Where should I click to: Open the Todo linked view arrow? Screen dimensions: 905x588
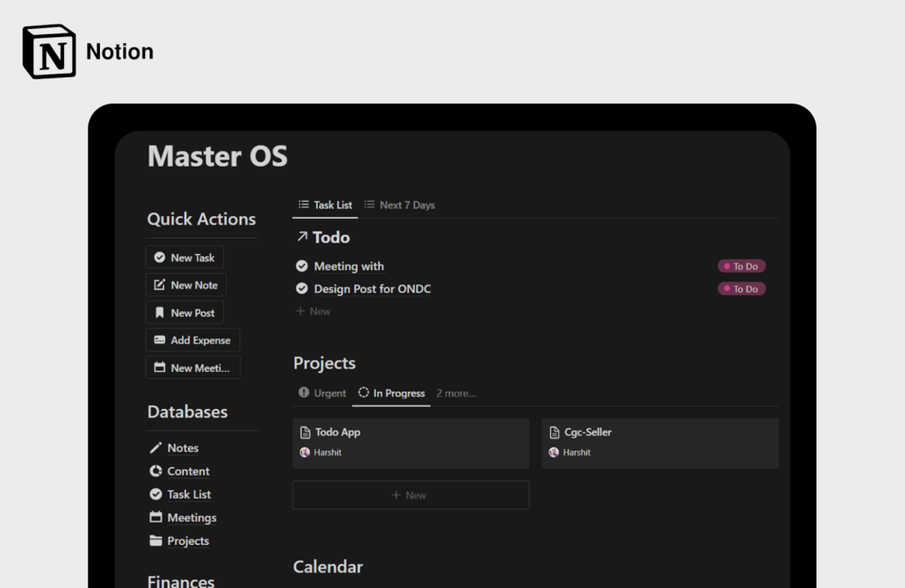[x=301, y=237]
